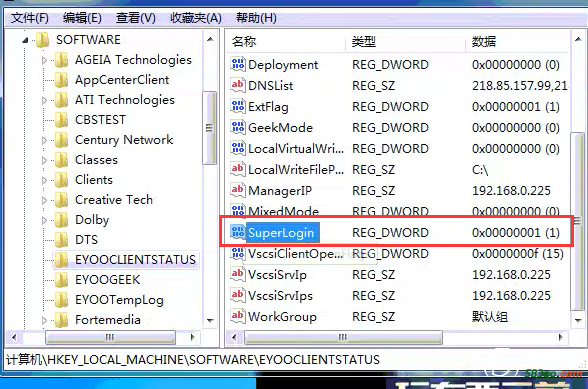588x389 pixels.
Task: Expand the Century Network key
Action: point(44,140)
